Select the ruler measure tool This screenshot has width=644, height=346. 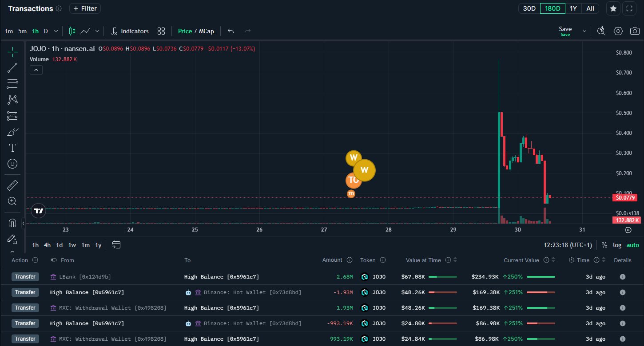point(12,185)
